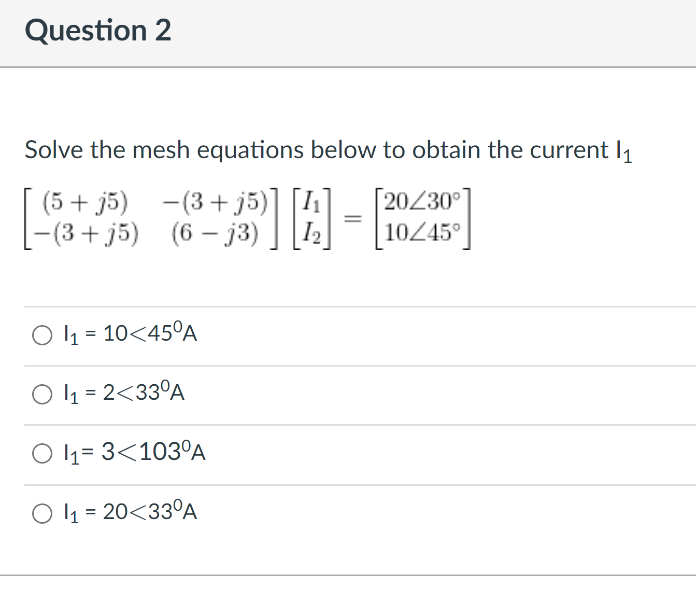This screenshot has width=696, height=616.
Task: Select the radio button for I₁ = 20<33°A
Action: tap(42, 513)
